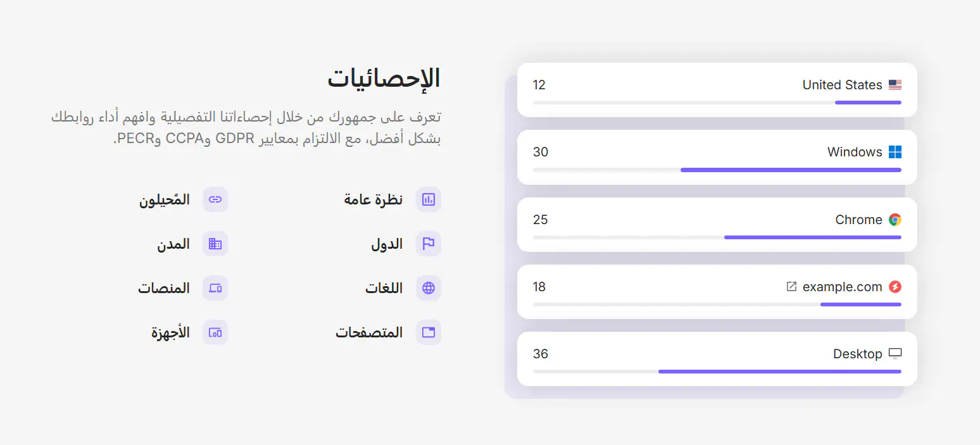The width and height of the screenshot is (980, 445).
Task: Click the United States label
Action: [x=842, y=85]
